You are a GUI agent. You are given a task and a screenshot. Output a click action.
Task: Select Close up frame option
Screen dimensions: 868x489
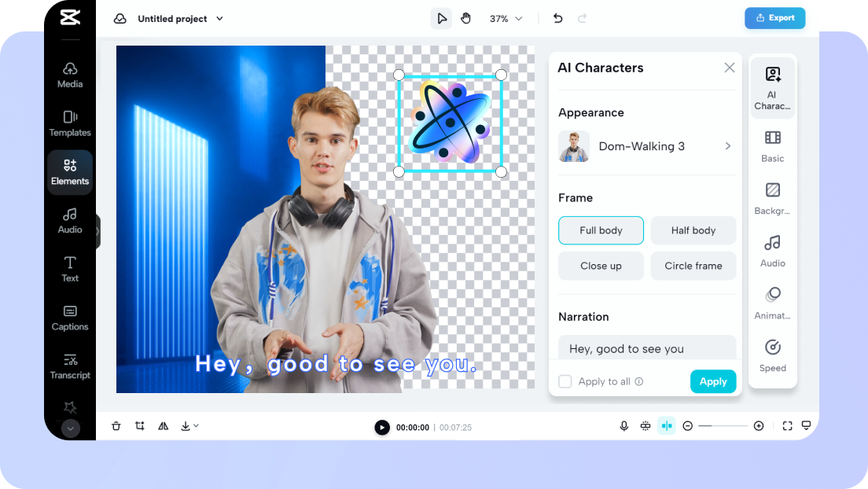point(601,266)
